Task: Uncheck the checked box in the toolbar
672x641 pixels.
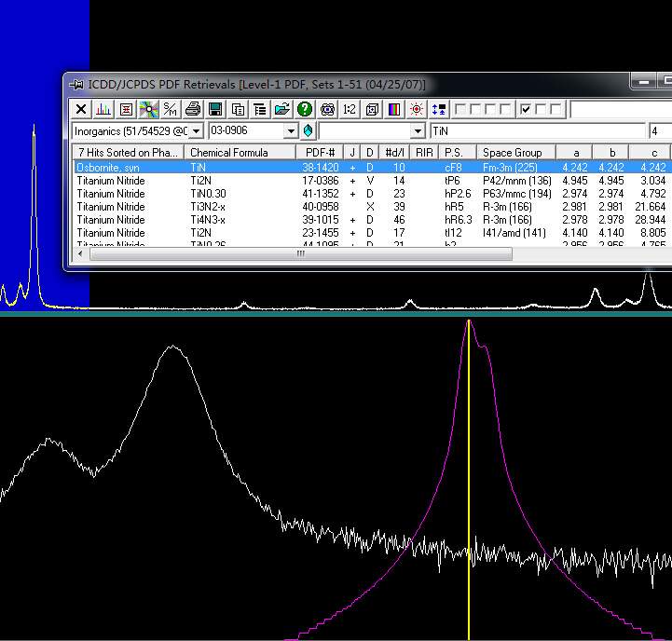Action: click(526, 109)
